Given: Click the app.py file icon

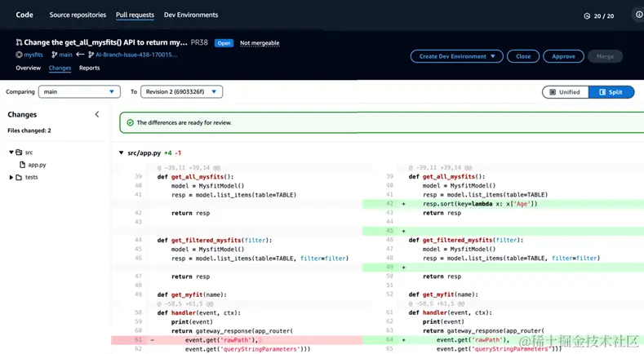Looking at the screenshot, I should coord(23,165).
